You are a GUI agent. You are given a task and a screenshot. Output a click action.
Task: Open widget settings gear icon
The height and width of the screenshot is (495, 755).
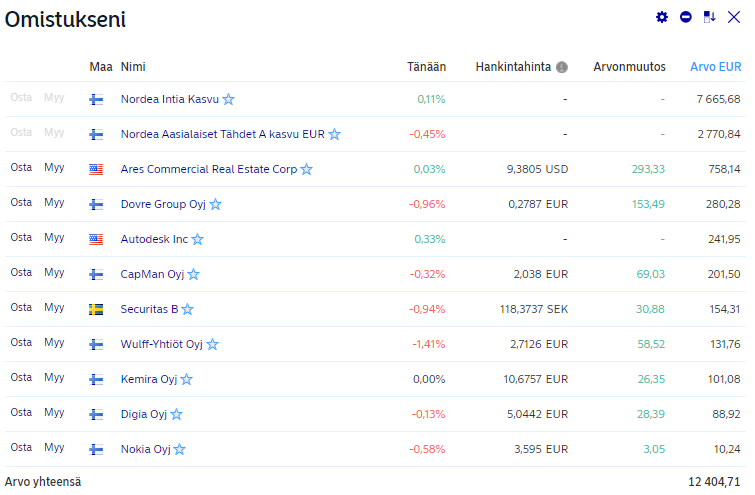click(662, 17)
